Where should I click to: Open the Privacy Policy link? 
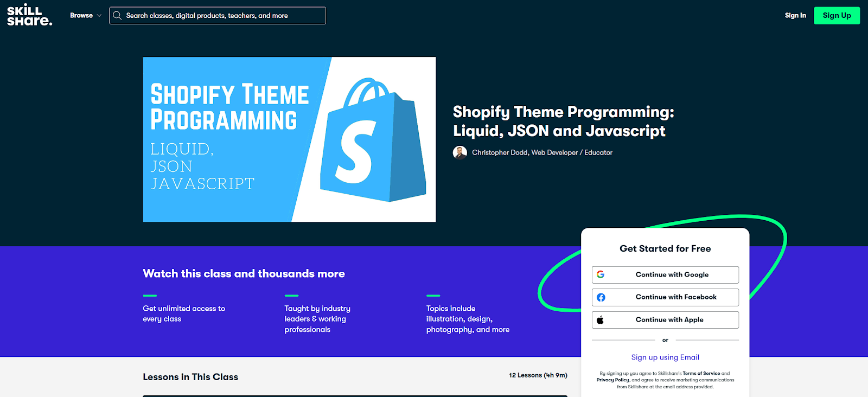tap(613, 380)
